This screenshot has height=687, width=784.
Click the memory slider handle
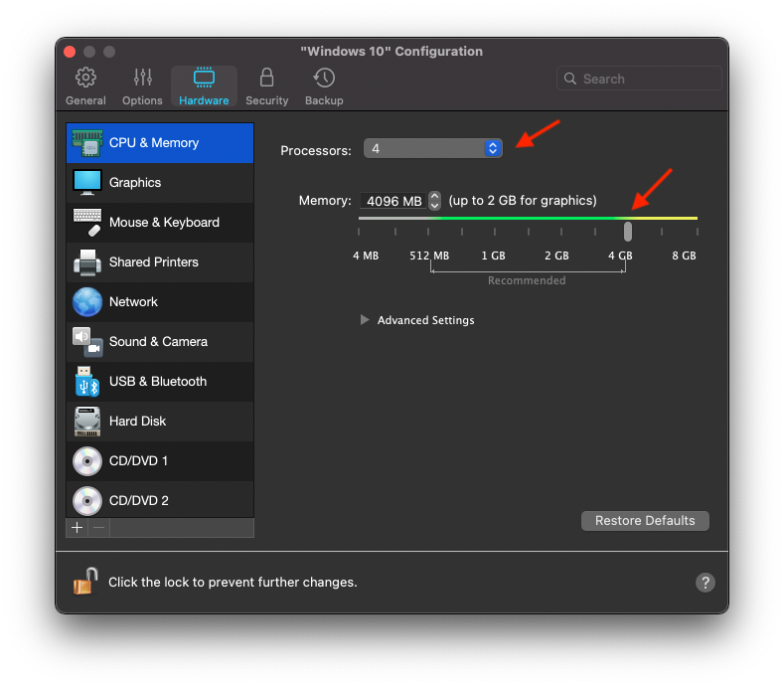627,232
